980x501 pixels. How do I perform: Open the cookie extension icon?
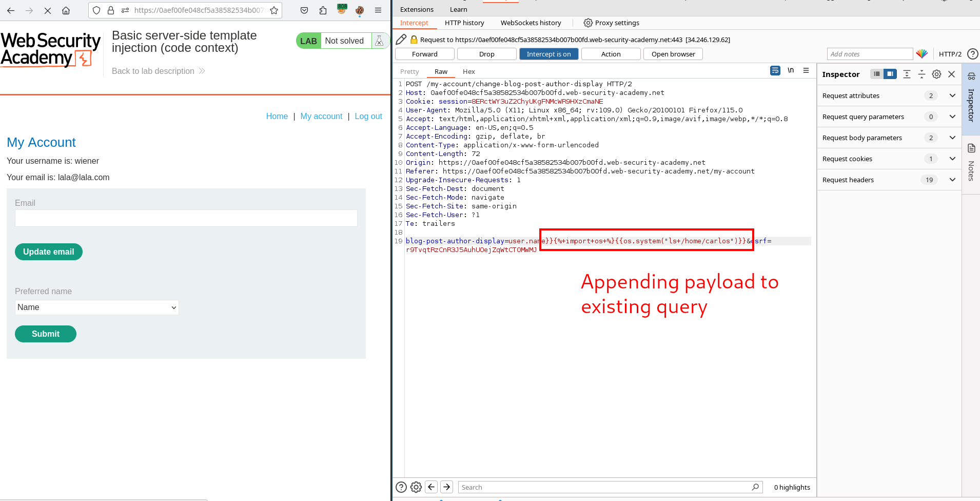click(360, 10)
